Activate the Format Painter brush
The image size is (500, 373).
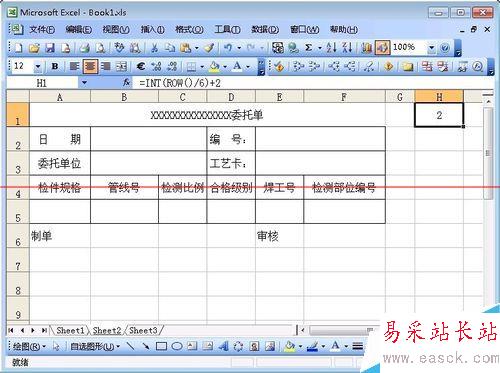(x=209, y=48)
